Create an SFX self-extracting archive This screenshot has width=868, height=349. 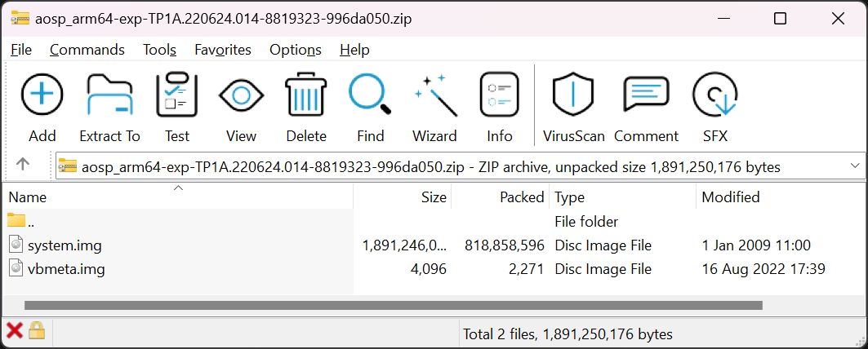tap(714, 96)
